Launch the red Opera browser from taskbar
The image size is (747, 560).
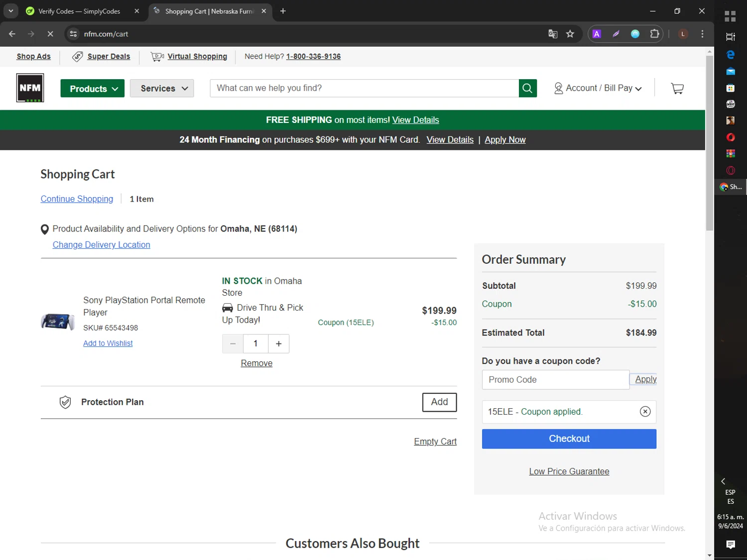click(x=730, y=137)
